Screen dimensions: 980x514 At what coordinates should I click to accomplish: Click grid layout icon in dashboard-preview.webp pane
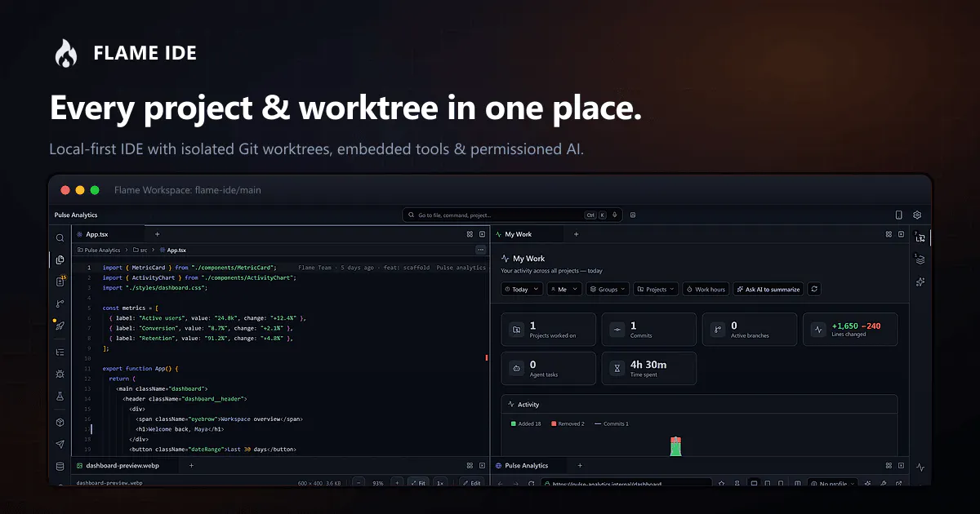coord(470,466)
